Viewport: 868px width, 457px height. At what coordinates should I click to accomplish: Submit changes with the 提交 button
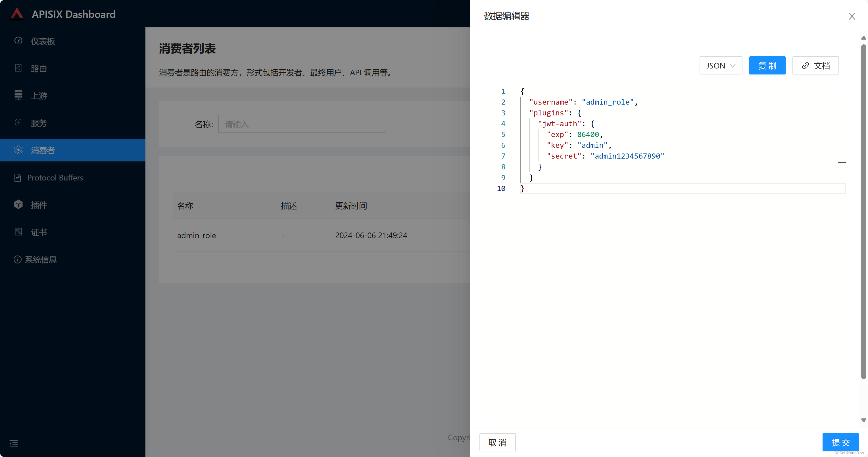(840, 442)
